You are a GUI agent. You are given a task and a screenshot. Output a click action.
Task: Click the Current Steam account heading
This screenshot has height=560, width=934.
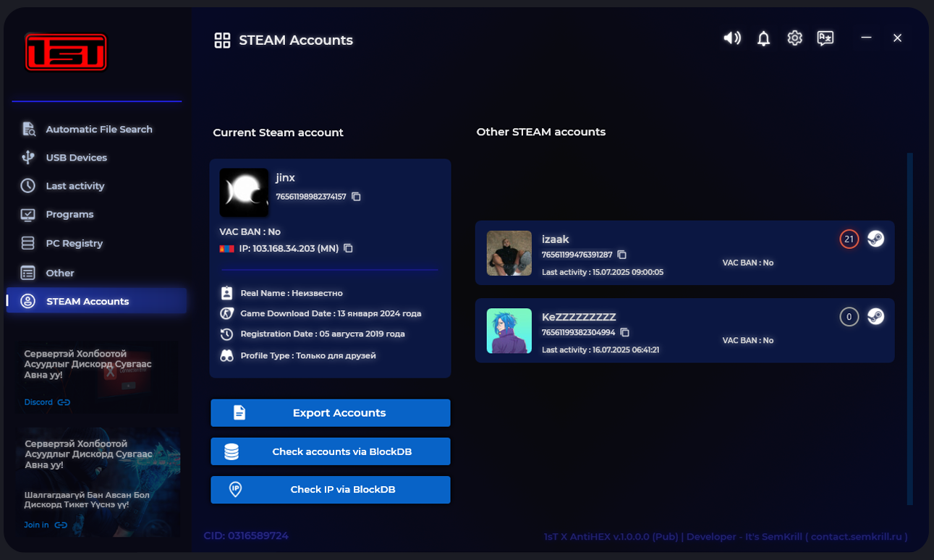click(278, 132)
